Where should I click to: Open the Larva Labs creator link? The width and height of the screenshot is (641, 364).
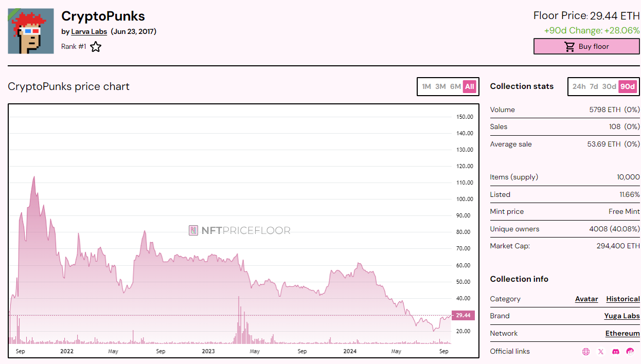(x=89, y=31)
